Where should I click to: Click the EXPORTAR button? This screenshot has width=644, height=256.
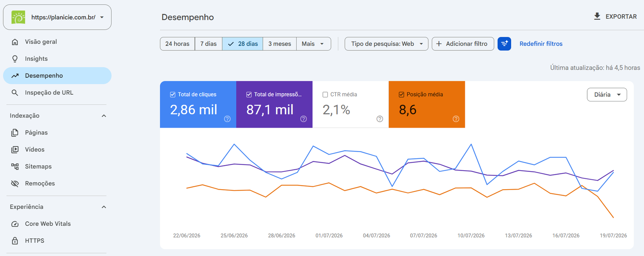[x=615, y=17]
